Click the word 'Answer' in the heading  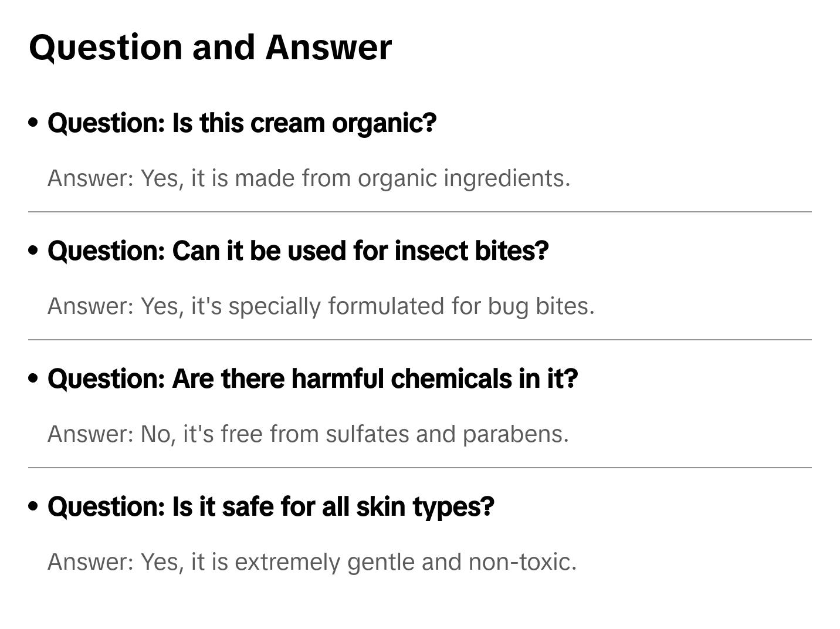[x=328, y=47]
